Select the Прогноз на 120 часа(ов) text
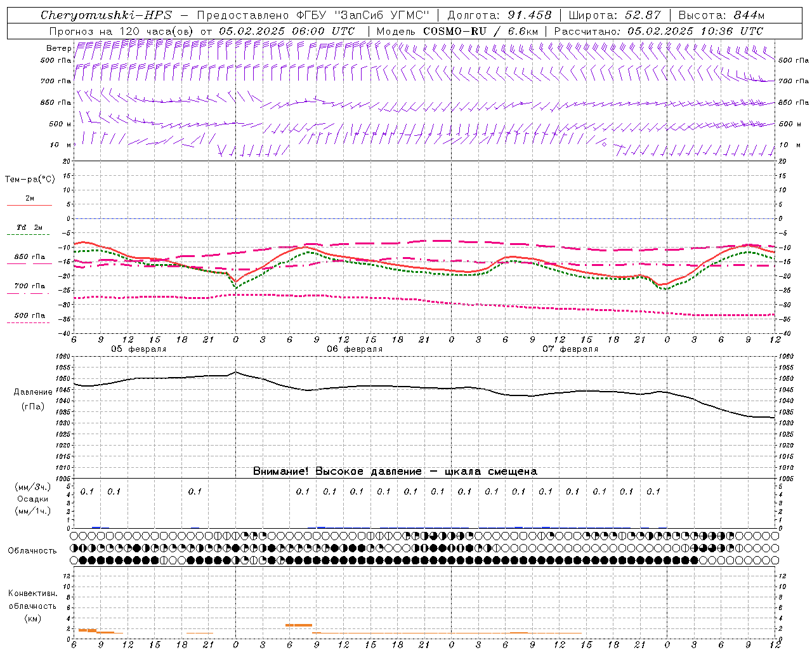This screenshot has width=812, height=650. [122, 31]
